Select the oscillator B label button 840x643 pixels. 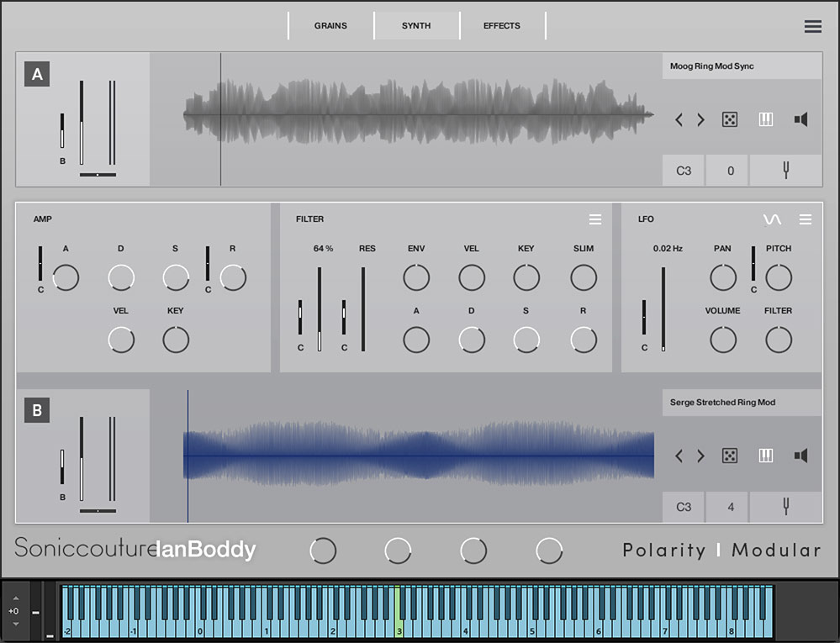click(35, 411)
